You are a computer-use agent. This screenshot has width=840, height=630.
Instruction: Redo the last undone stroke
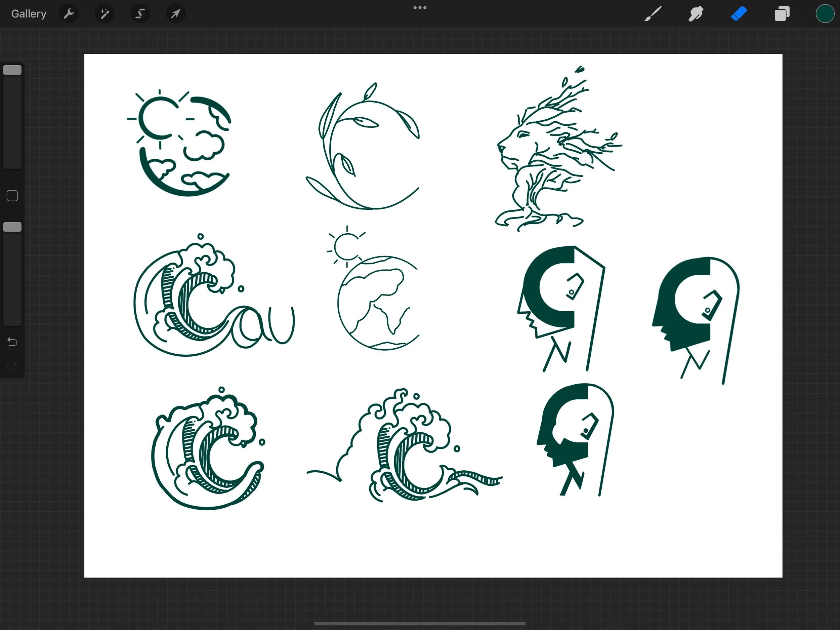click(x=12, y=366)
